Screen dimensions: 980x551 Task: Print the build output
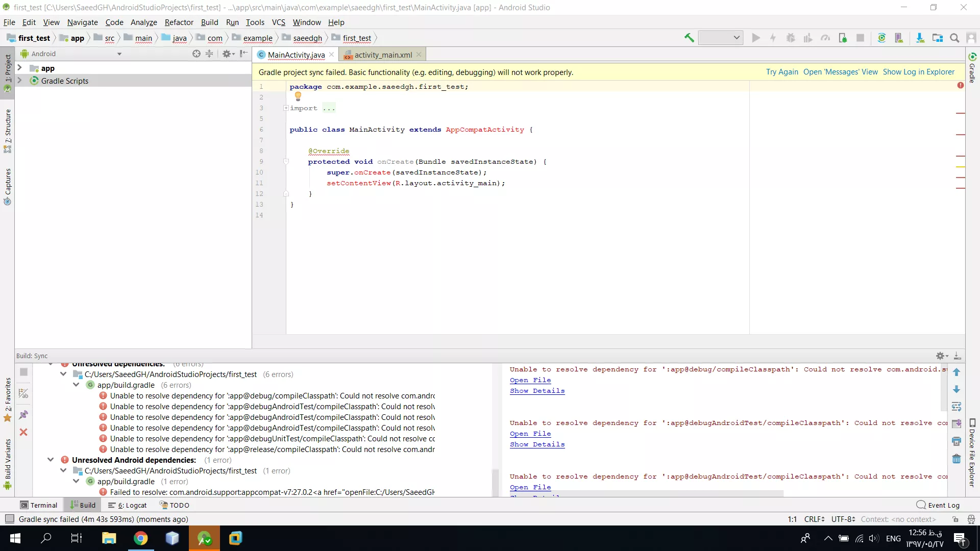(x=957, y=441)
